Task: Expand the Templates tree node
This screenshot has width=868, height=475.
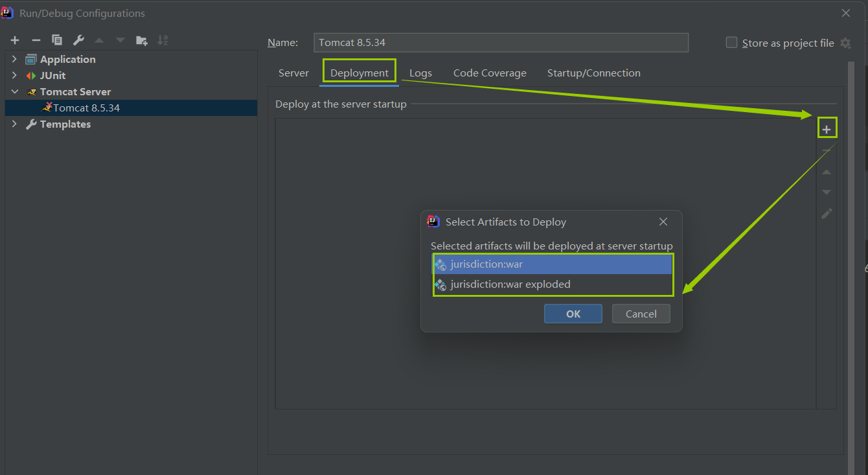Action: coord(14,124)
